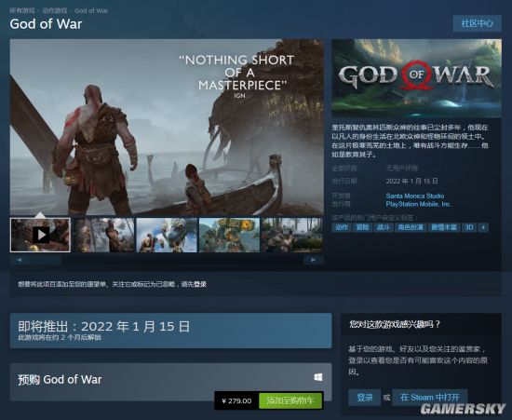Image resolution: width=512 pixels, height=420 pixels.
Task: Click the right arrow of thumbnail strip
Action: click(x=314, y=260)
